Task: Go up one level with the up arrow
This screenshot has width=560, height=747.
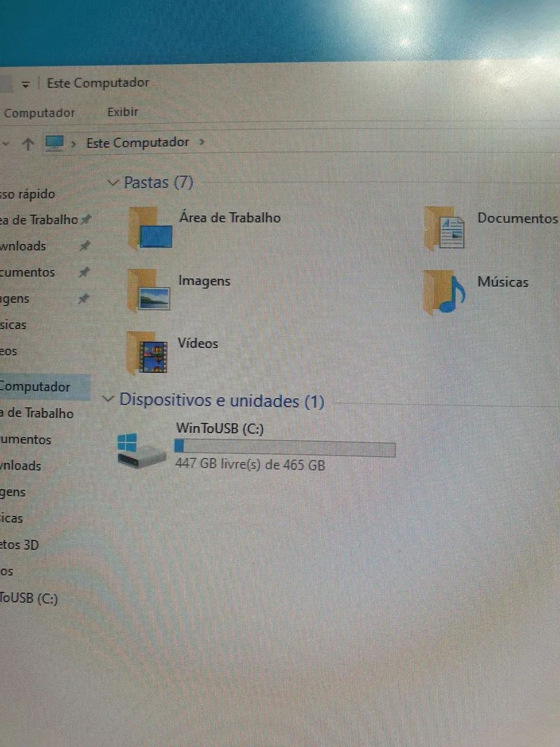Action: [28, 144]
